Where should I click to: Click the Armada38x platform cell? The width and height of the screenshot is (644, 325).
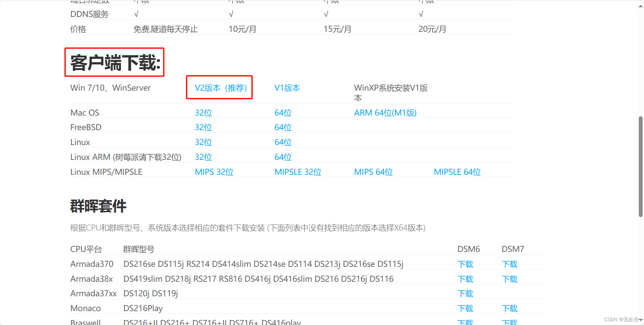(x=91, y=279)
